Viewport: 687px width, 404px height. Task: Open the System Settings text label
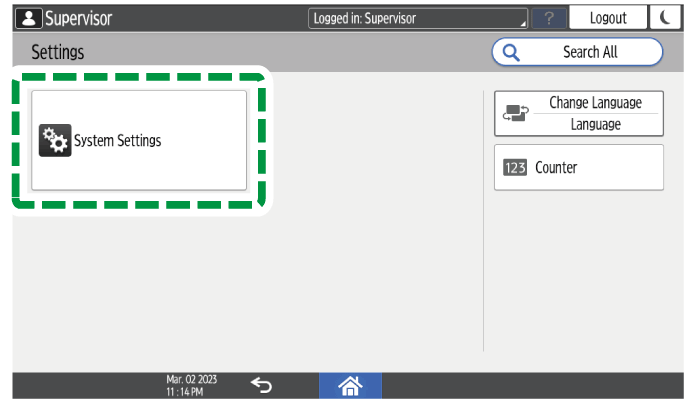coord(117,141)
